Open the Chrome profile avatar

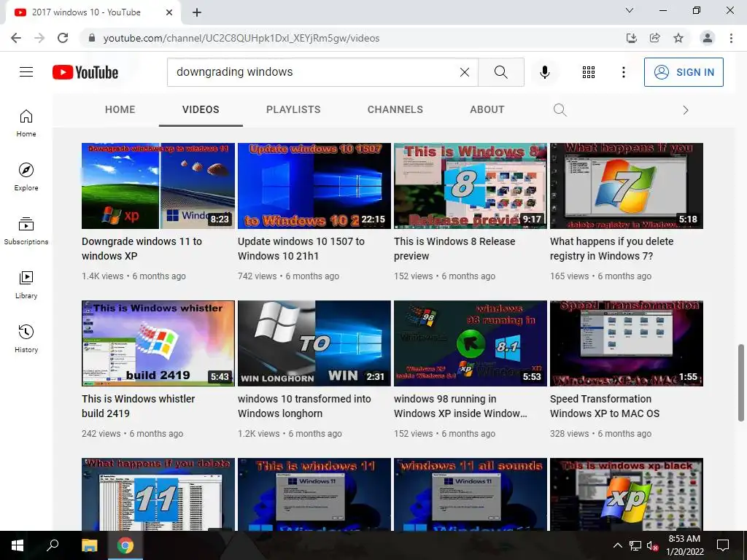tap(708, 38)
